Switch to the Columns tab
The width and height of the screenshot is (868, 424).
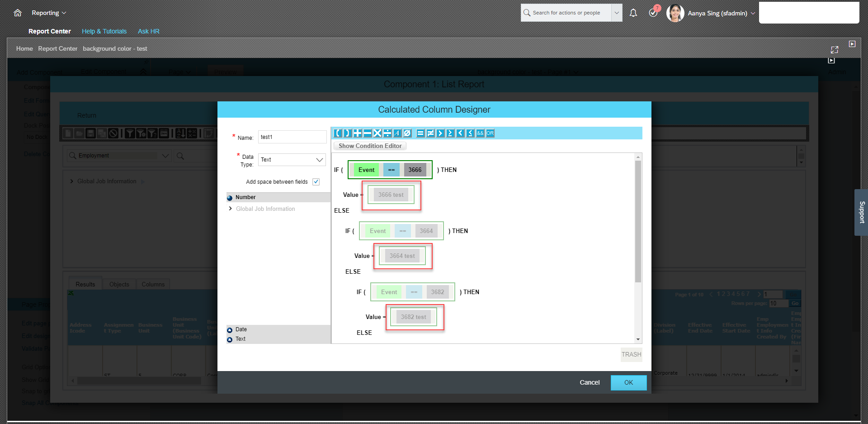click(153, 284)
